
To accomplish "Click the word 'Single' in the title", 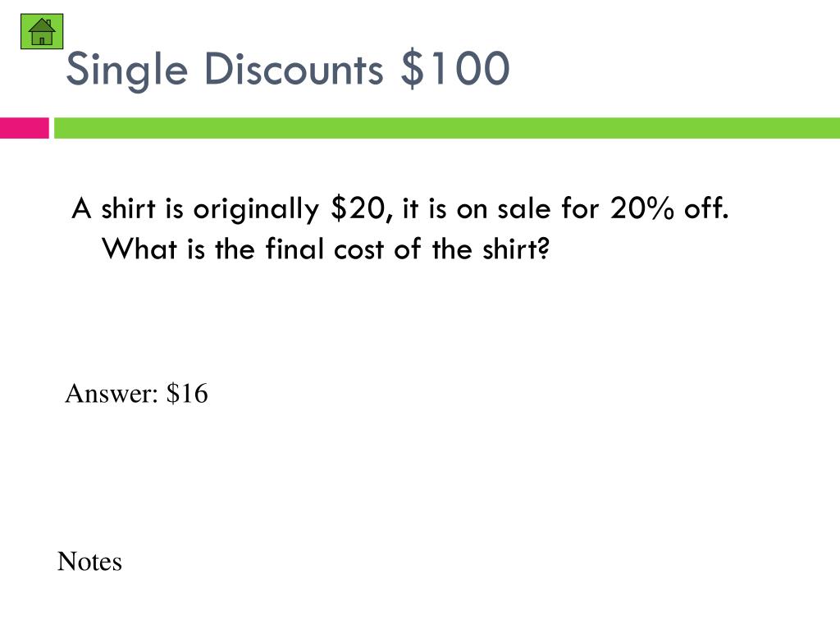I will click(x=127, y=71).
